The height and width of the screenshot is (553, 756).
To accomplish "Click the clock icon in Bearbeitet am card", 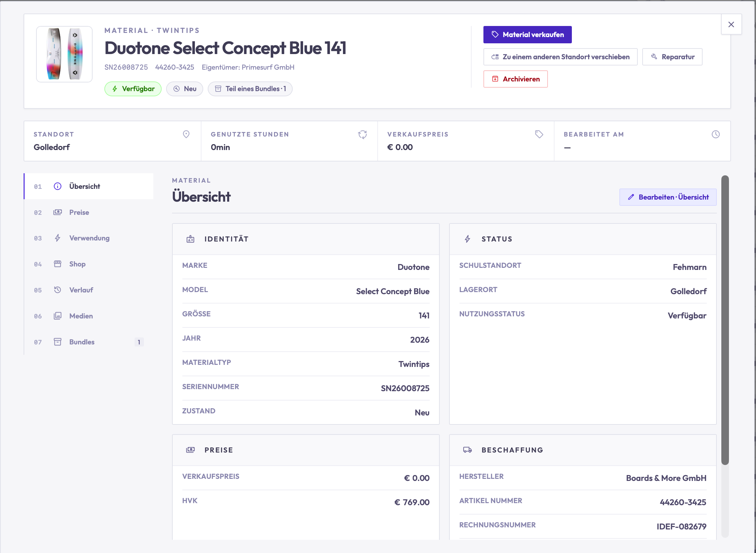I will coord(715,134).
